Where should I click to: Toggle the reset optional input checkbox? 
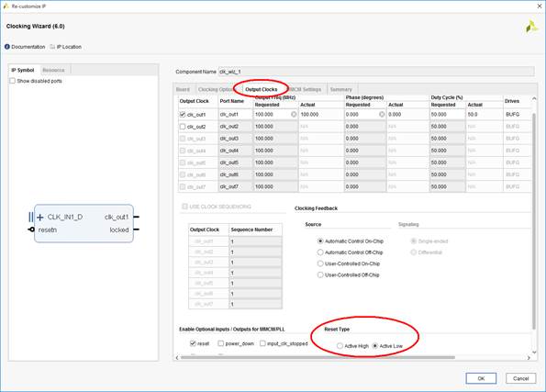click(193, 343)
